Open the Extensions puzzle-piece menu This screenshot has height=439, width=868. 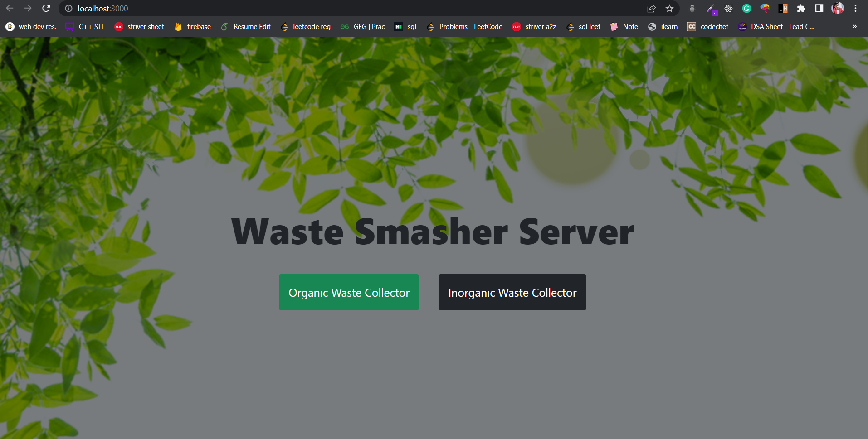pos(801,8)
